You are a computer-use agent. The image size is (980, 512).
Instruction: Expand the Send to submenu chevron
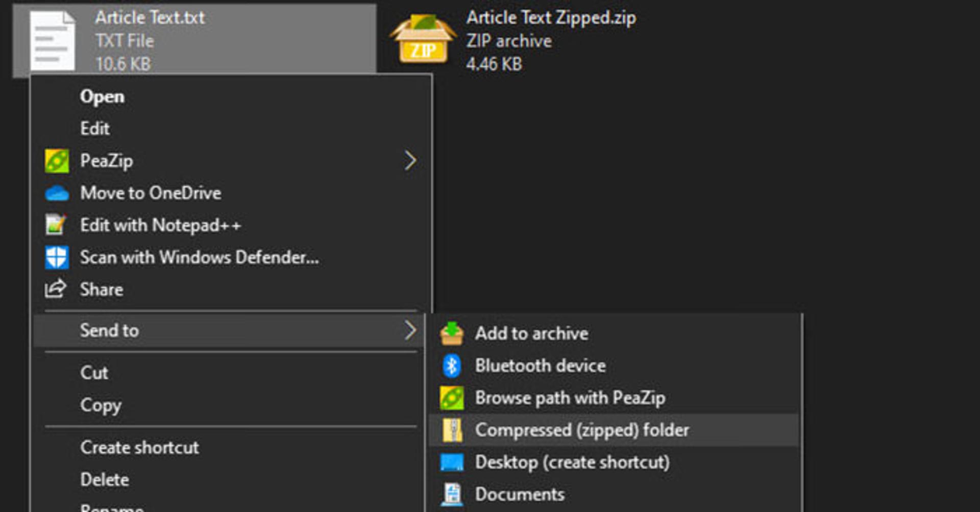pos(410,331)
